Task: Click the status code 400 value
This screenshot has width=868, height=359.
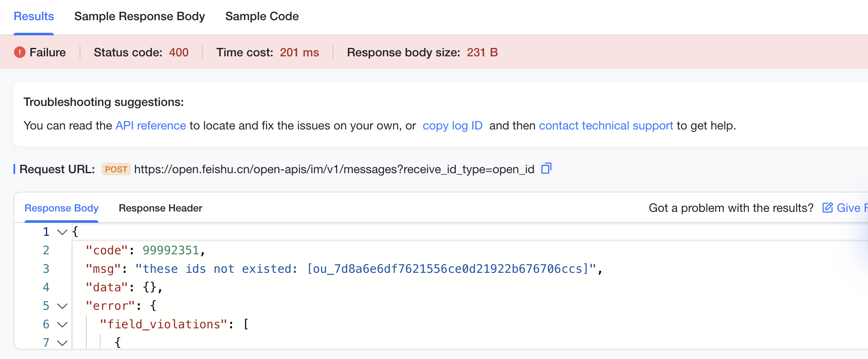Action: coord(178,53)
